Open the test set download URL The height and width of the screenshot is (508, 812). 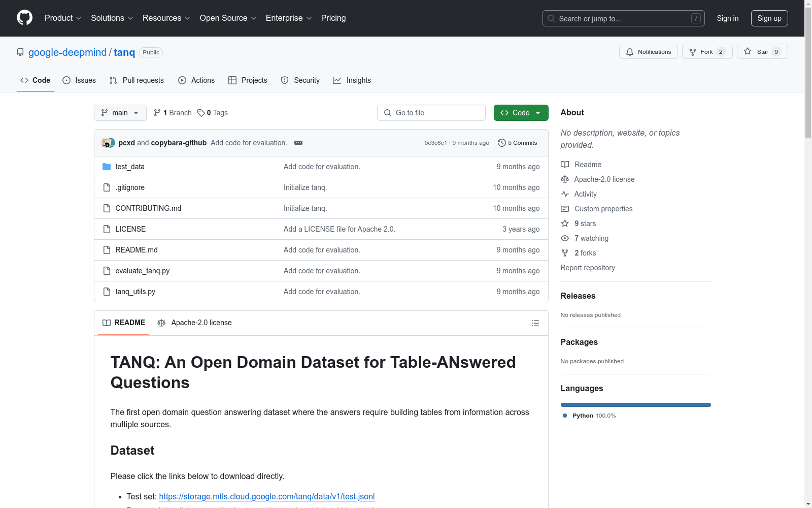pyautogui.click(x=267, y=496)
